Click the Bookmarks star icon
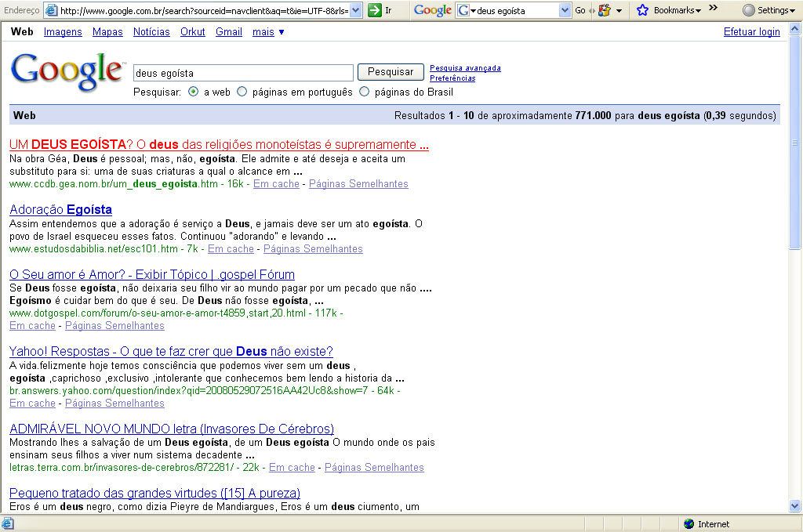Image resolution: width=803 pixels, height=532 pixels. point(642,10)
